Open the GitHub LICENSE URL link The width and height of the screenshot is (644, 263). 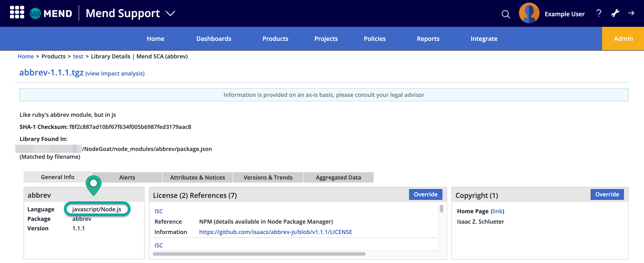coord(275,232)
